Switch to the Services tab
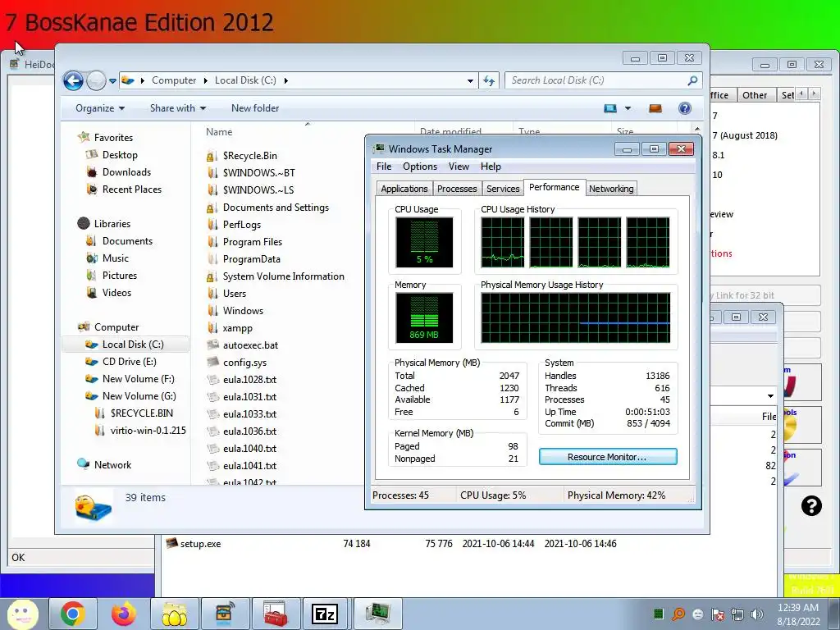The width and height of the screenshot is (840, 630). (x=503, y=189)
